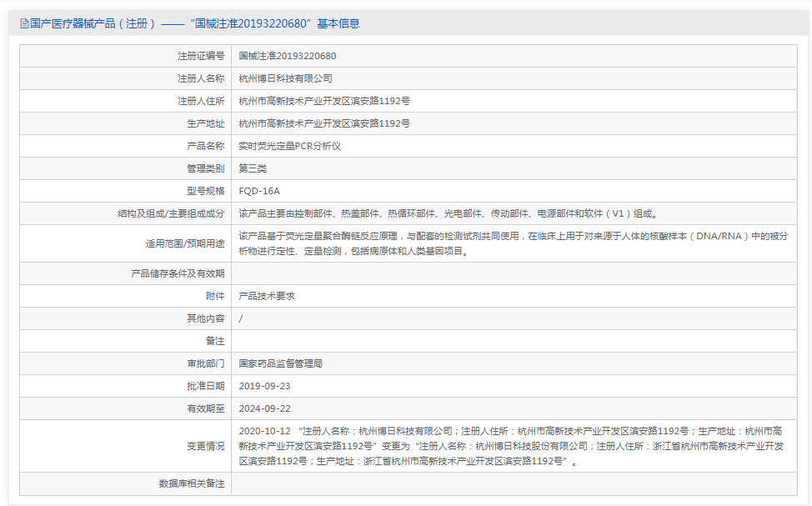Image resolution: width=812 pixels, height=506 pixels.
Task: Select registration number 国械注准20193220680 value
Action: tap(288, 56)
